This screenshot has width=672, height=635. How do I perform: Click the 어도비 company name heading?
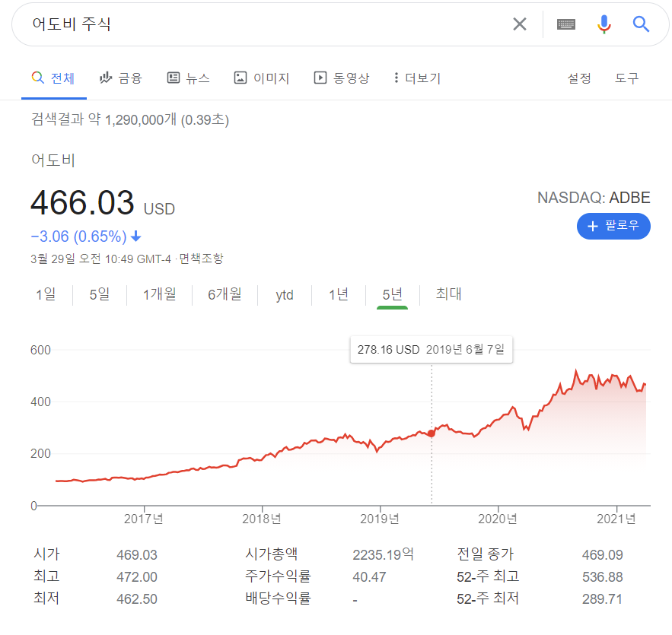point(53,160)
